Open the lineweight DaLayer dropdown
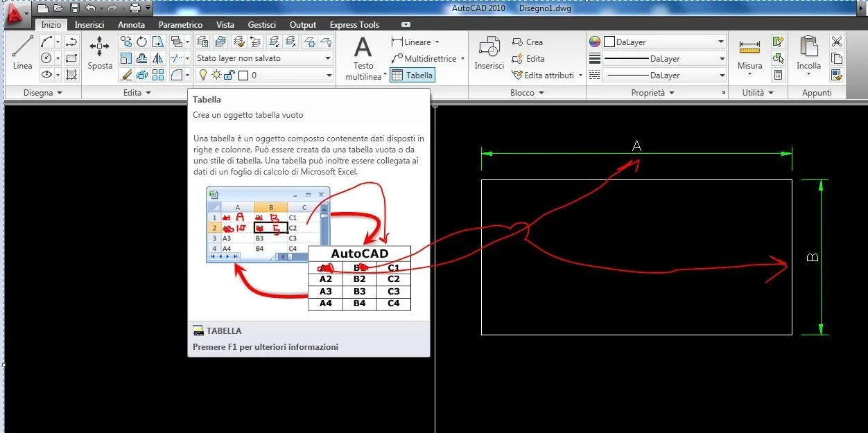This screenshot has height=433, width=868. [x=664, y=58]
